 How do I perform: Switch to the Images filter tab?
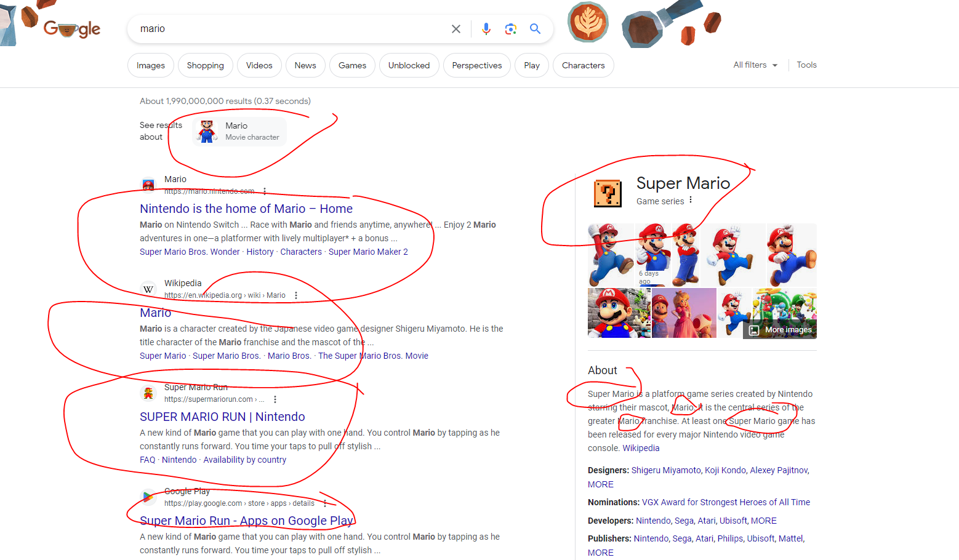[151, 66]
